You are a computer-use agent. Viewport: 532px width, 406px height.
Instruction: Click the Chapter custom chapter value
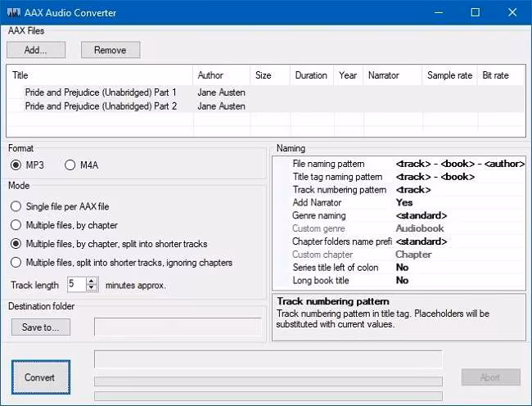pyautogui.click(x=413, y=255)
